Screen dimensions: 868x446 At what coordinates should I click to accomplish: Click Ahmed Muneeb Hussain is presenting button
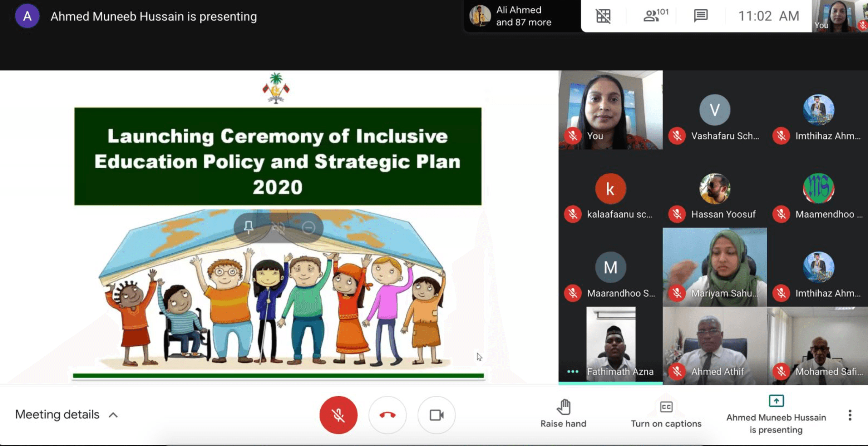776,415
